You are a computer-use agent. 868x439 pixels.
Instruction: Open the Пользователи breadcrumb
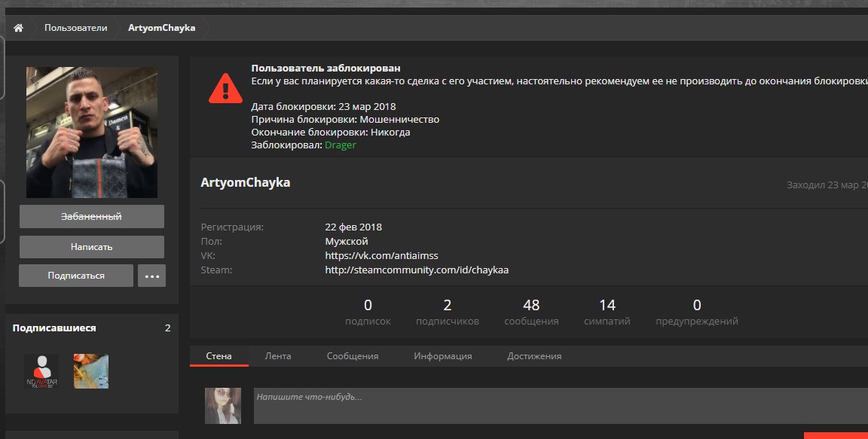(75, 28)
